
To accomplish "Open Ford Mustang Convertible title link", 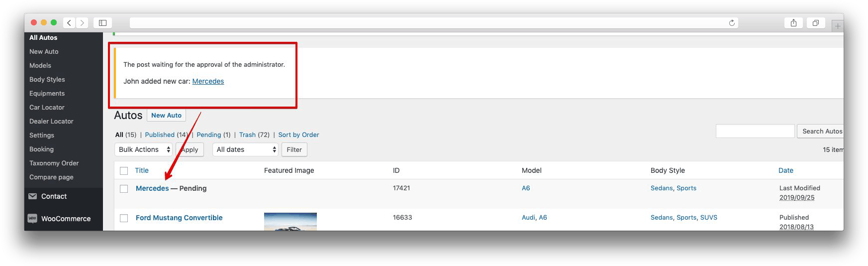I will [x=179, y=218].
